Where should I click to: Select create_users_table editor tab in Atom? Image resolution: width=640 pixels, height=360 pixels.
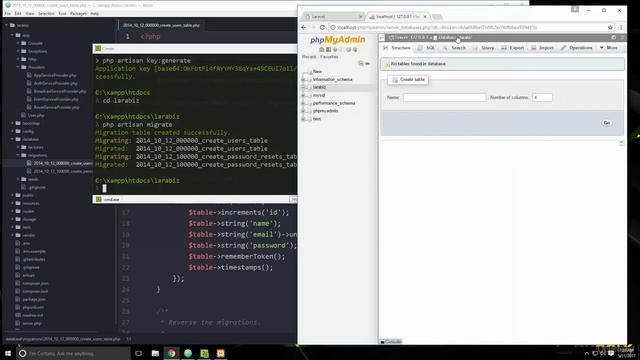point(161,25)
